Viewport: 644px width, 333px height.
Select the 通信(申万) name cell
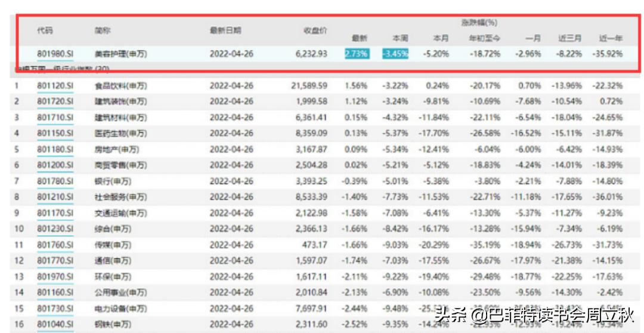(x=113, y=261)
